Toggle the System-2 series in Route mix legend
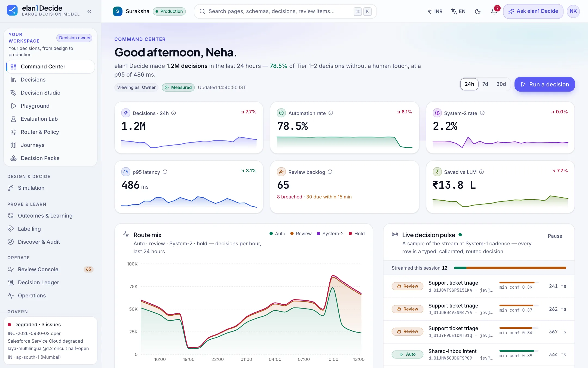 330,234
